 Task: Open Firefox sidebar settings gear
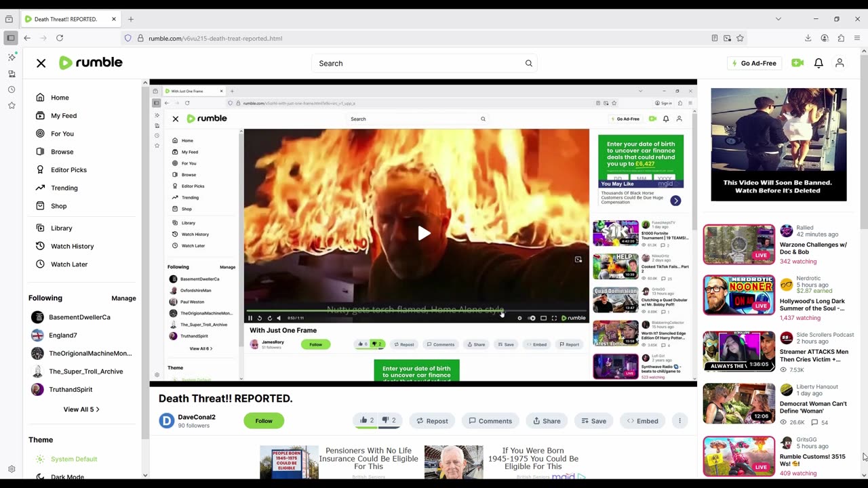[x=12, y=469]
